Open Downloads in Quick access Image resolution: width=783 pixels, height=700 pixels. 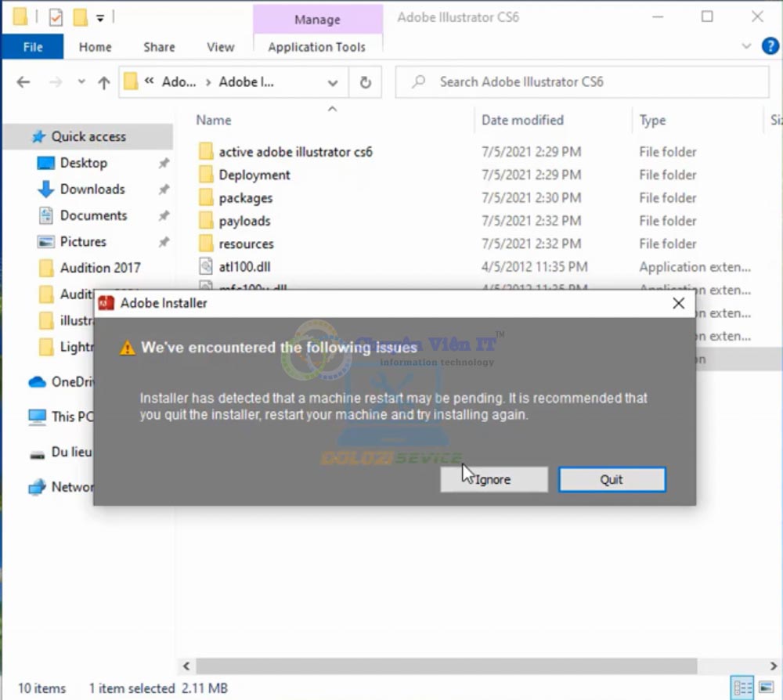coord(92,189)
